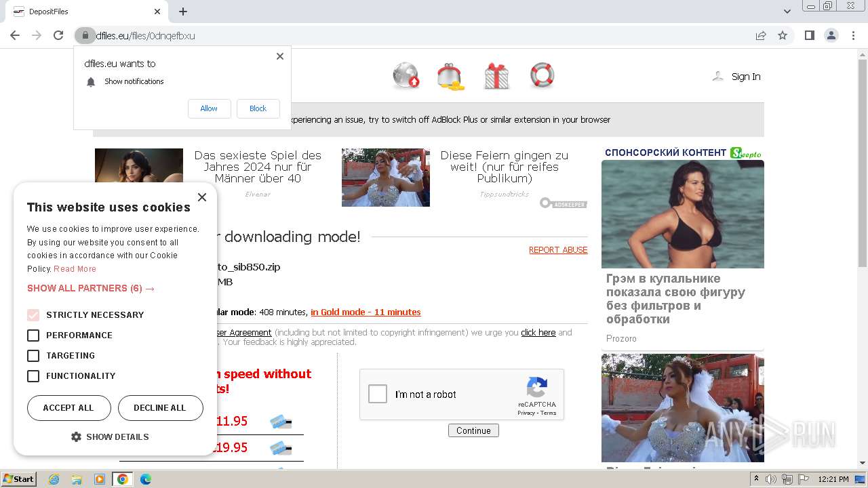Click the gift box icon
The width and height of the screenshot is (868, 488).
tap(496, 76)
